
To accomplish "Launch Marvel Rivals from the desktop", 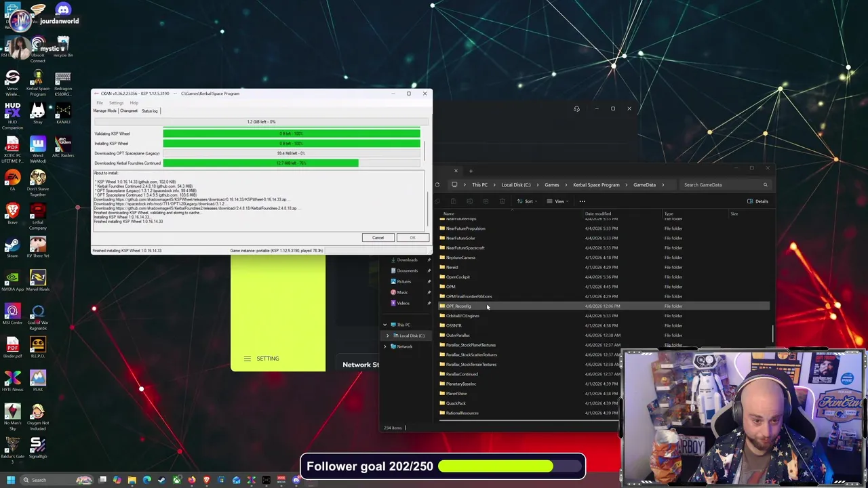I will point(38,281).
